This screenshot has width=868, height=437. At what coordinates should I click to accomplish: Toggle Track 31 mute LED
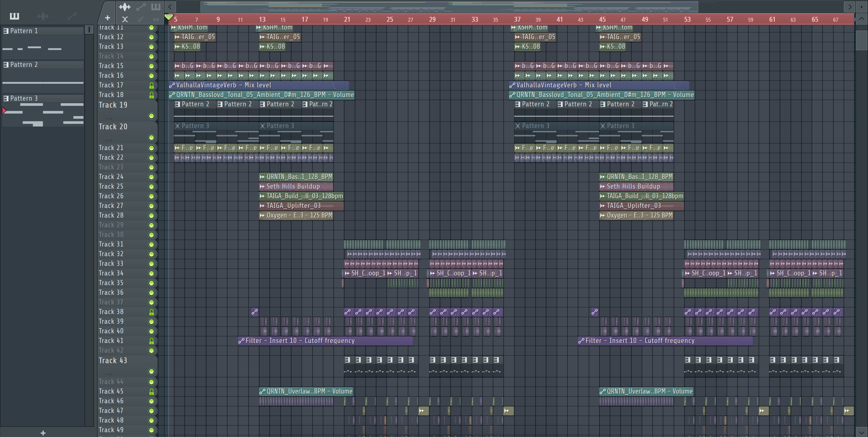point(152,244)
